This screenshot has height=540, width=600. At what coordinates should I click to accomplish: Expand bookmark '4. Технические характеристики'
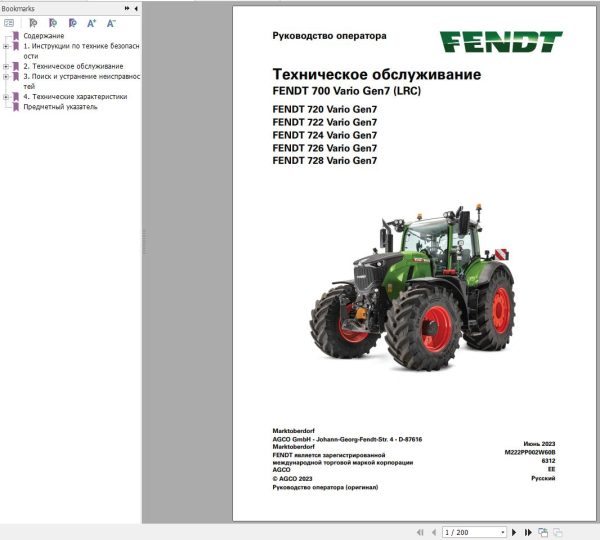click(6, 97)
